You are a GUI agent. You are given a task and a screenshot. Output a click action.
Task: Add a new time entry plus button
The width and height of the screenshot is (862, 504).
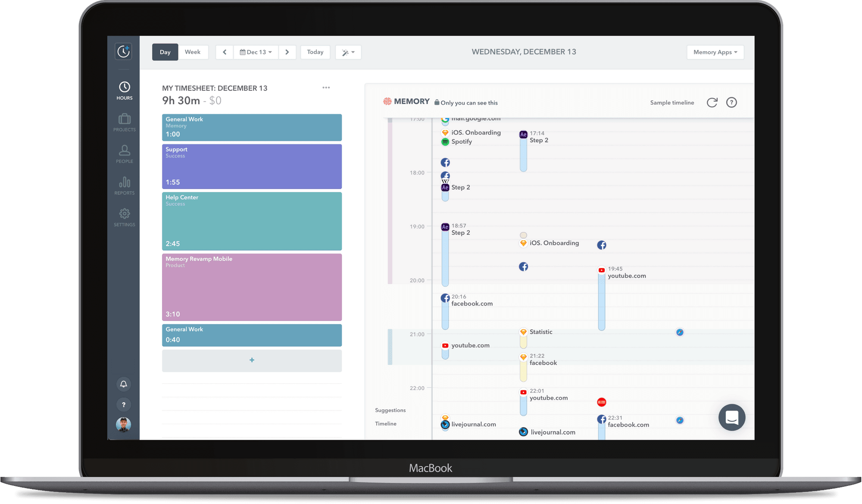tap(252, 360)
